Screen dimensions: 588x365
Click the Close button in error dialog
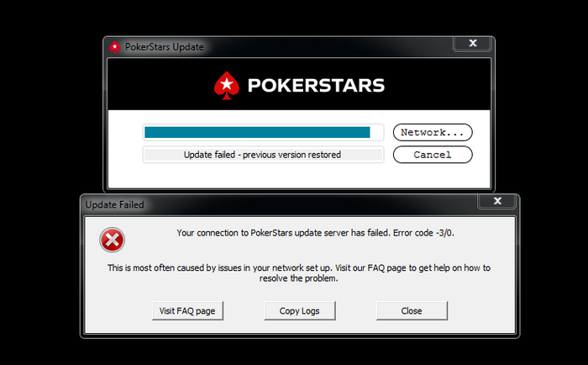coord(412,311)
